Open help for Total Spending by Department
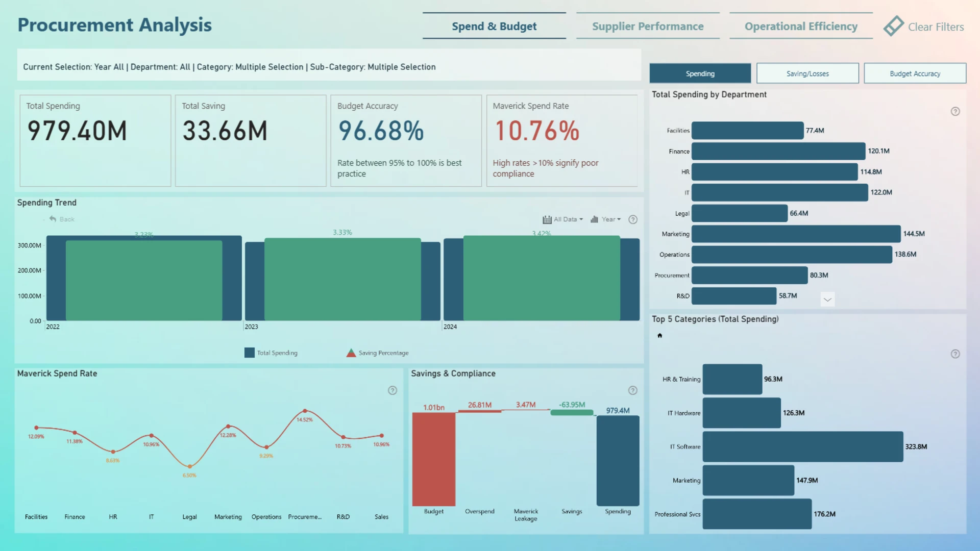The image size is (980, 551). pyautogui.click(x=955, y=111)
